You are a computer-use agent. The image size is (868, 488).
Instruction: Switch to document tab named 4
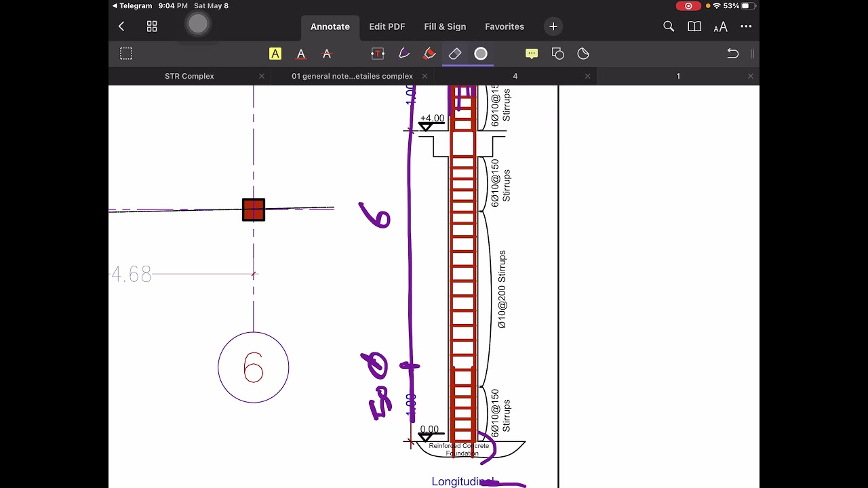(x=515, y=76)
